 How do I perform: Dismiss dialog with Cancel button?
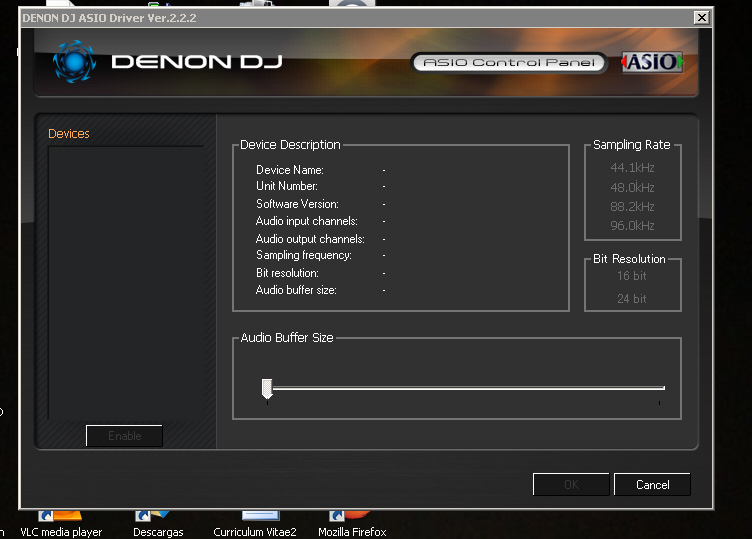coord(652,485)
